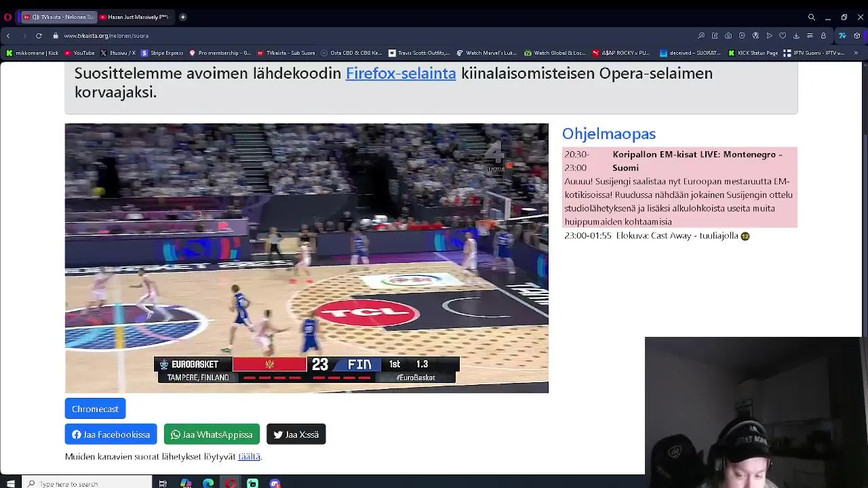Open the blue extension icon near cube
Screen dimensions: 868x488
pyautogui.click(x=842, y=35)
